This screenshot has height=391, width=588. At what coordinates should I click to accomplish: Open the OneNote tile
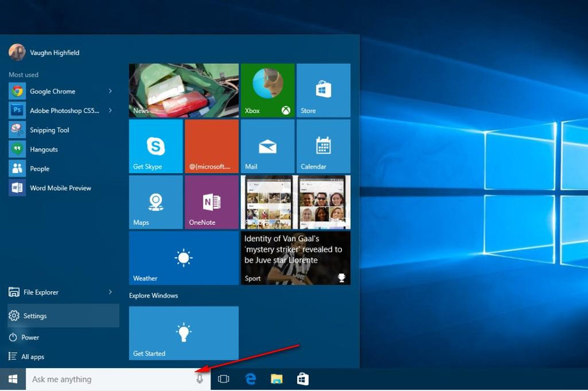212,202
